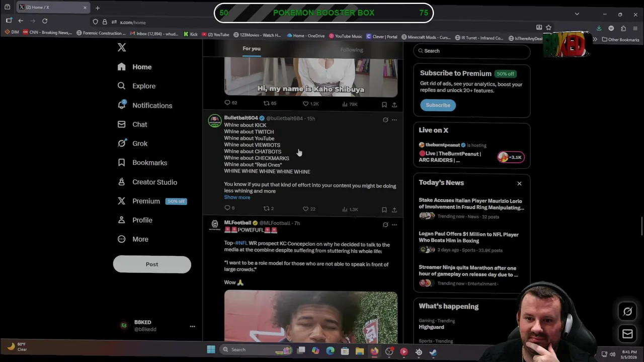Image resolution: width=644 pixels, height=362 pixels.
Task: Open Profile in the sidebar
Action: [x=135, y=220]
